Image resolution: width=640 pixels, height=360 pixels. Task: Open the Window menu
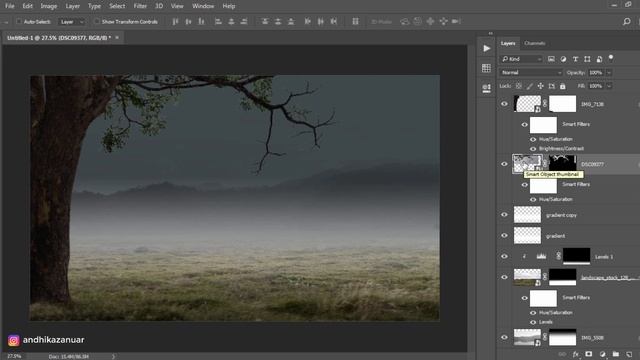[x=203, y=6]
